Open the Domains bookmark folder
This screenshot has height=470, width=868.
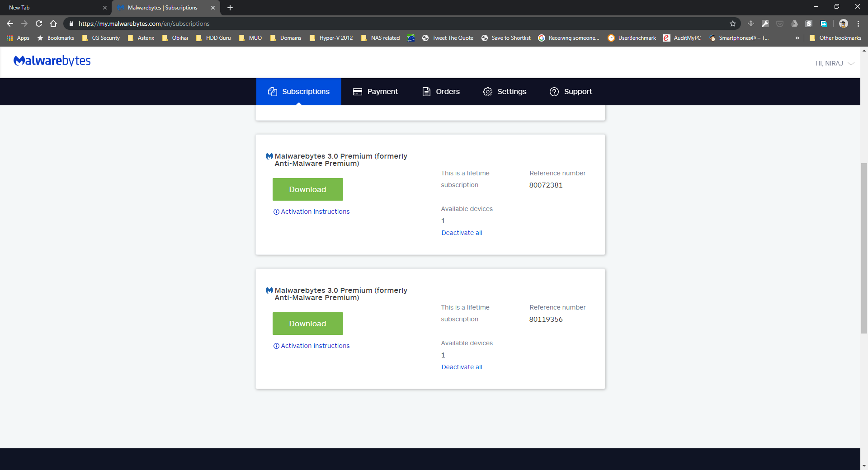[286, 38]
